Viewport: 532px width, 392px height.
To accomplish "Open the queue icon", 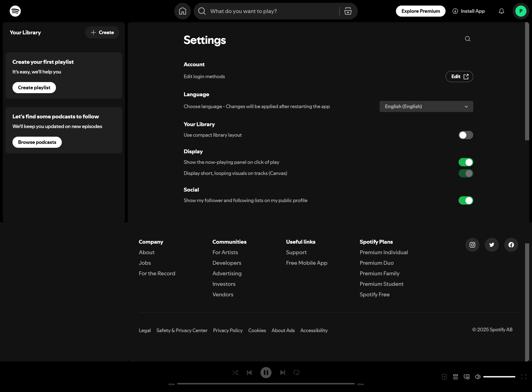I will tap(456, 377).
